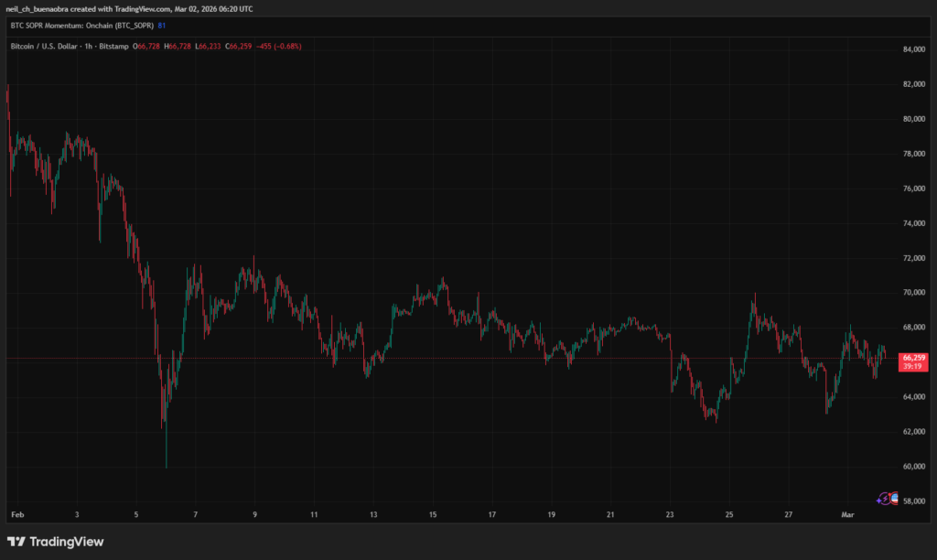Viewport: 937px width, 560px height.
Task: Click the red current price label 66,259
Action: click(913, 357)
